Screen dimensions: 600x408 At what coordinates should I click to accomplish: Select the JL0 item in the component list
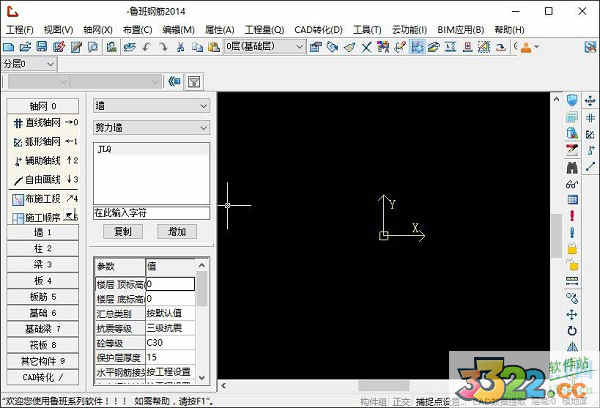[152, 149]
